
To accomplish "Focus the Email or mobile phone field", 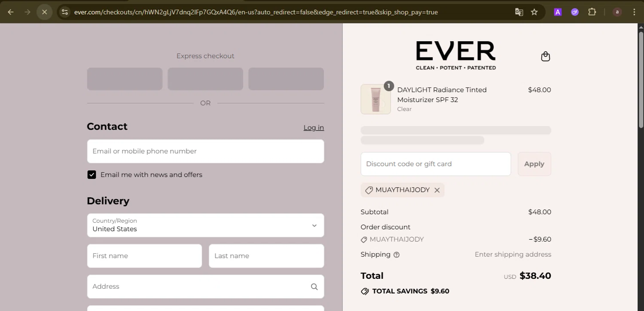I will [205, 151].
